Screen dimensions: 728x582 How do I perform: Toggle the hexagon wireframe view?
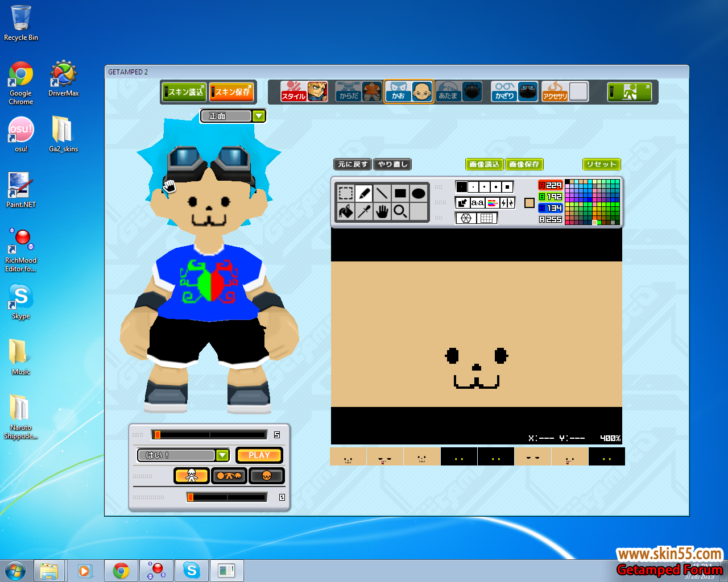[466, 218]
